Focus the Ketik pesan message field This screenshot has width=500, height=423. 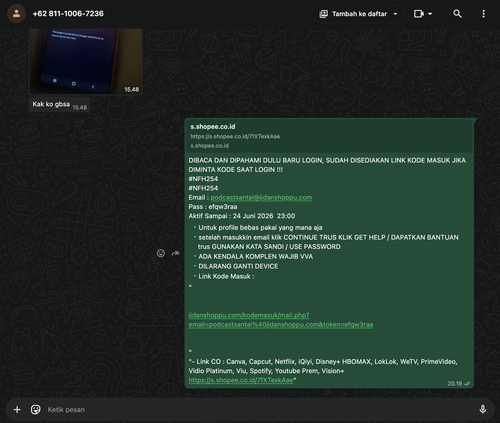[260, 410]
